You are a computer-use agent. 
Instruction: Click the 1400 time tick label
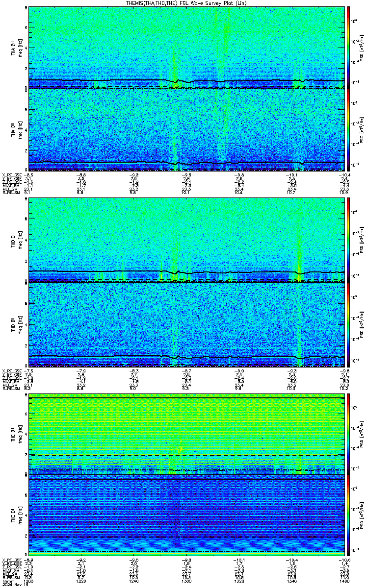[x=343, y=581]
